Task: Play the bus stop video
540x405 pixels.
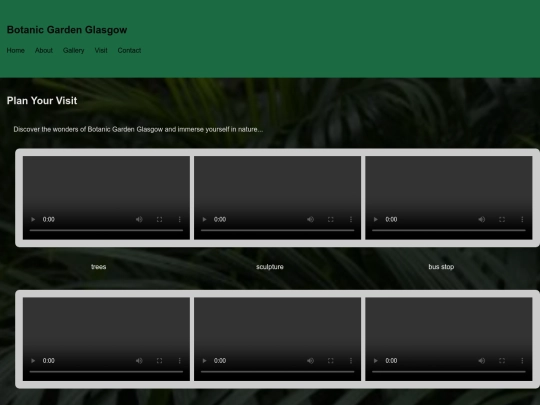Action: pos(376,219)
